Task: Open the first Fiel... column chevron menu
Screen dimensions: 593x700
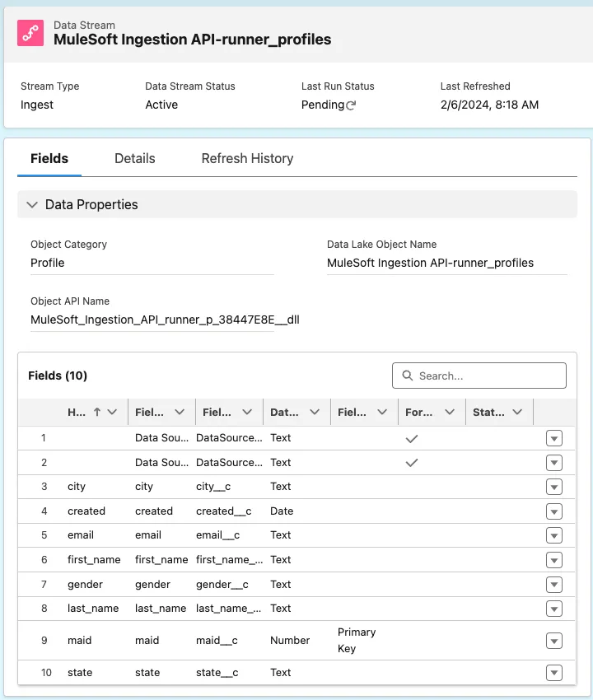Action: [180, 412]
